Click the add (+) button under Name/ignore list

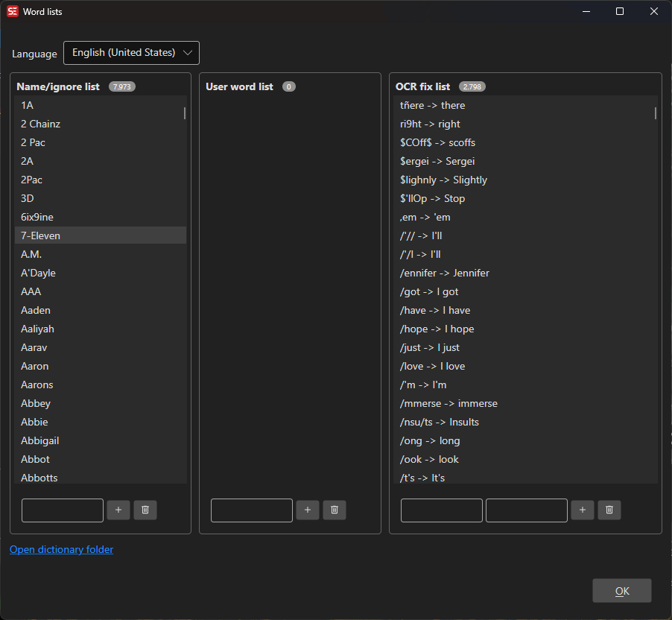point(118,510)
